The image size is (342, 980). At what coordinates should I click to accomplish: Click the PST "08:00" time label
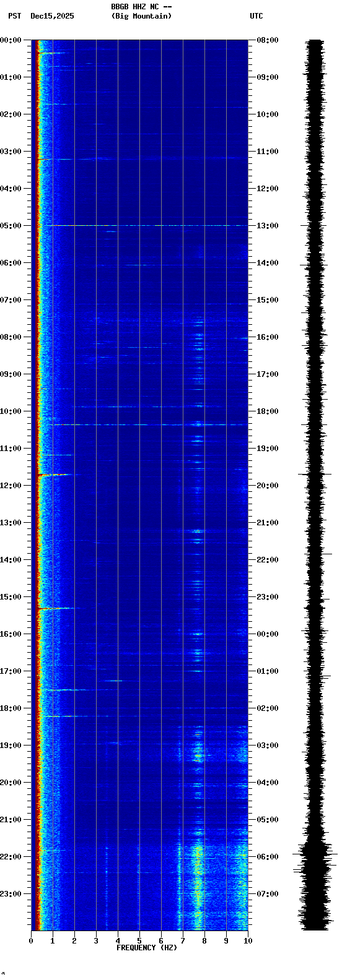(11, 337)
